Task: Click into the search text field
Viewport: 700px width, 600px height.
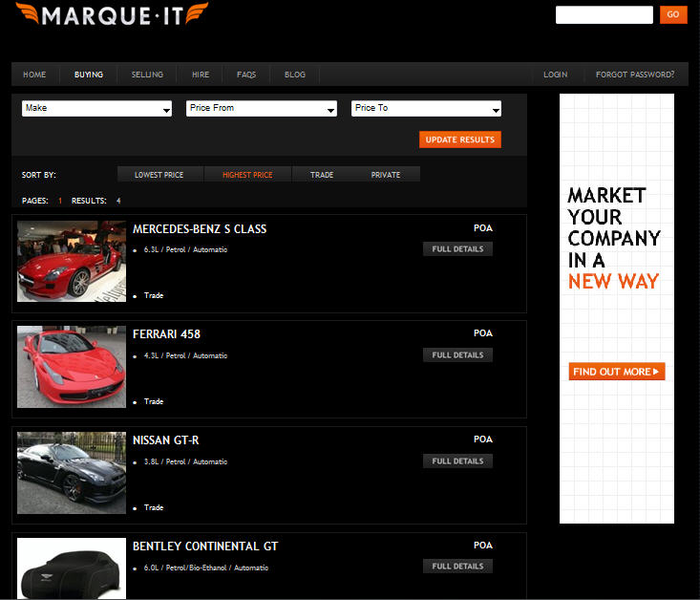Action: pos(604,15)
